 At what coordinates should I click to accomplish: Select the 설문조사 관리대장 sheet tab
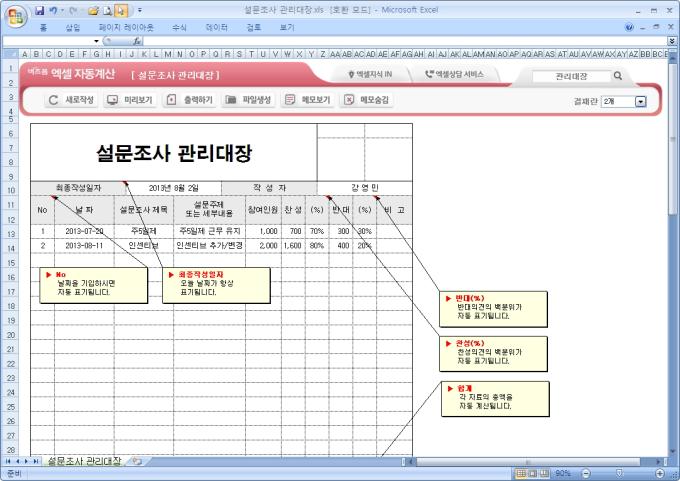click(85, 461)
